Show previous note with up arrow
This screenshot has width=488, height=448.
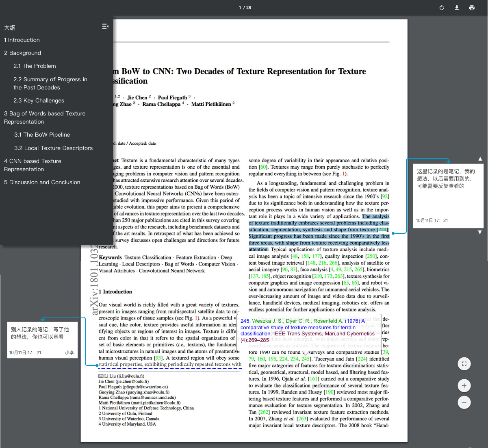(x=480, y=159)
